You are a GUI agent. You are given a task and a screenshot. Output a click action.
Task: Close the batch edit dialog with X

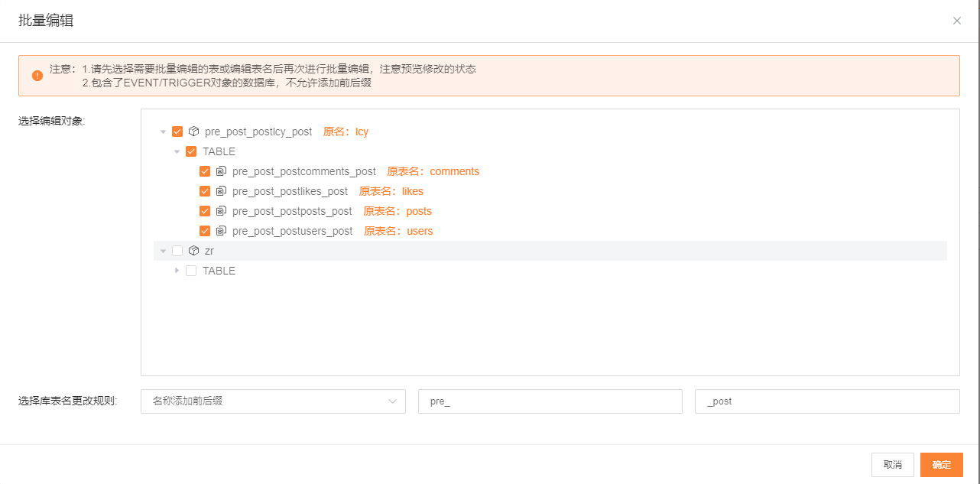pos(957,21)
